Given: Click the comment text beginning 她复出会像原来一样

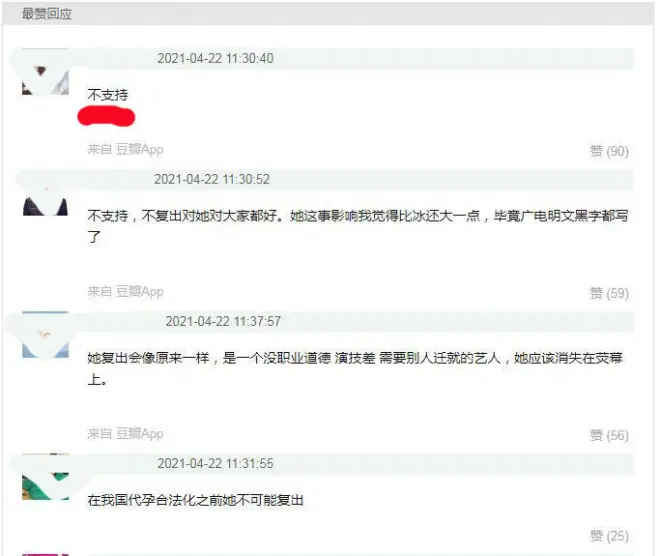Looking at the screenshot, I should (355, 369).
